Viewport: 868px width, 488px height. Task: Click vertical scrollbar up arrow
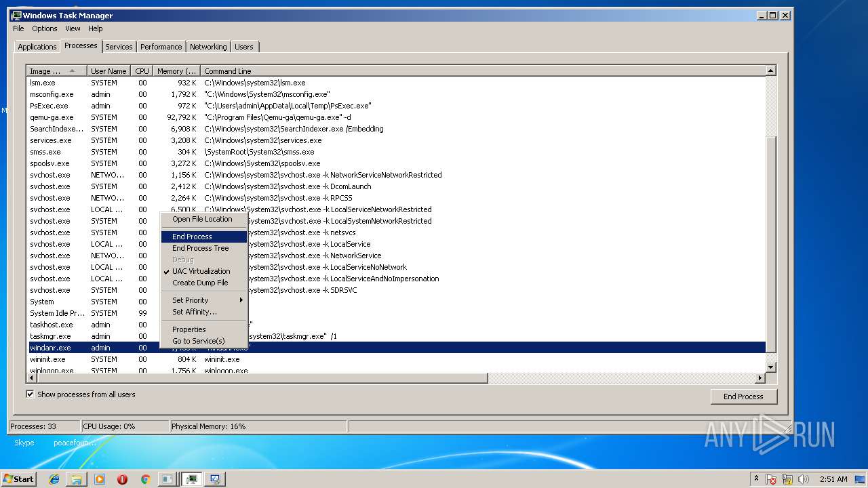[x=771, y=70]
